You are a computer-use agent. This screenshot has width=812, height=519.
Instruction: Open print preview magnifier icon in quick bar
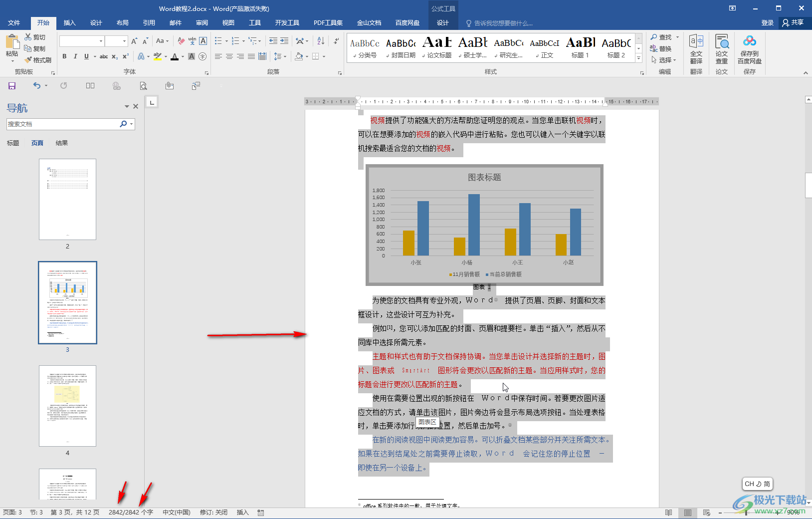(x=144, y=86)
